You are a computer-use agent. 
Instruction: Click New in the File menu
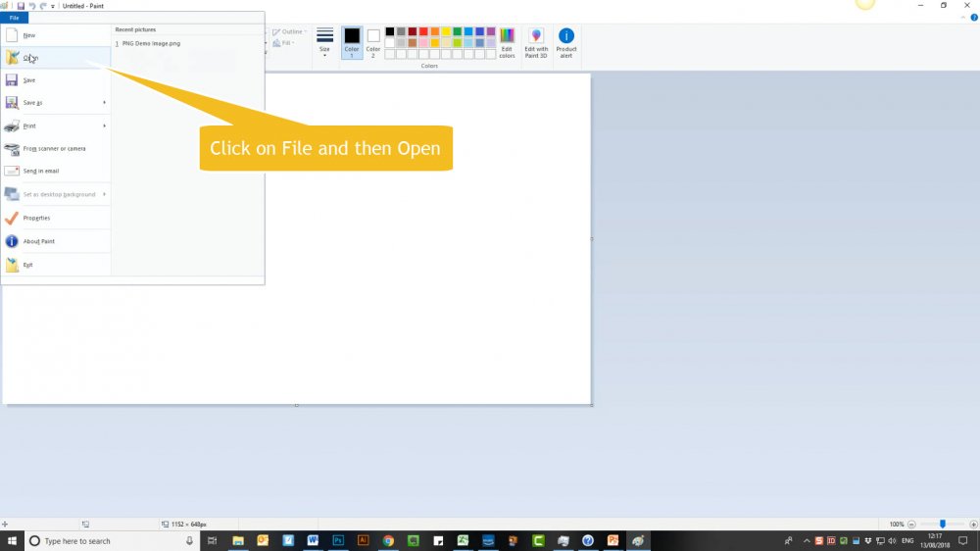point(56,35)
